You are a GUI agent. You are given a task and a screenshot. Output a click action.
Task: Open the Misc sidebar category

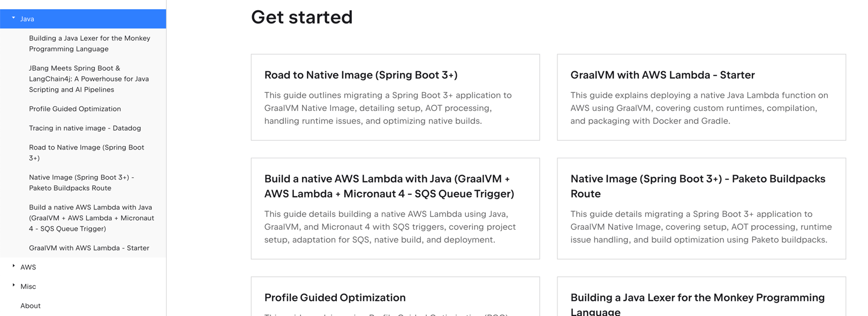[x=28, y=287]
